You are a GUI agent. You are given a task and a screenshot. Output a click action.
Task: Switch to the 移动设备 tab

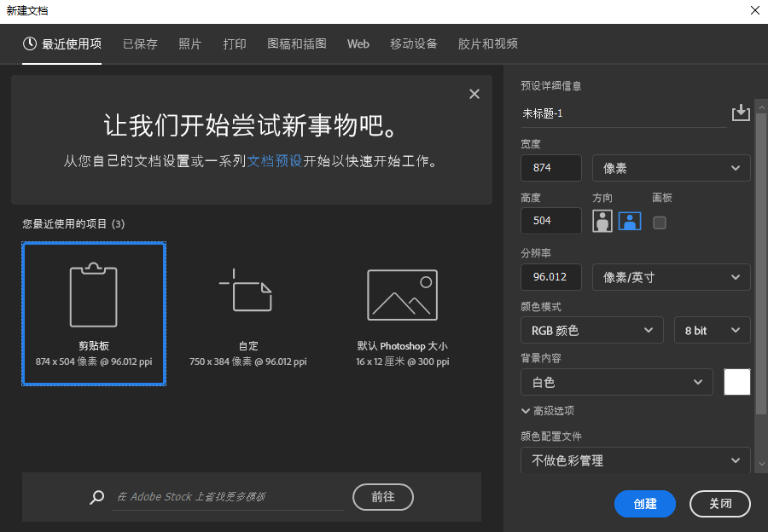tap(414, 44)
